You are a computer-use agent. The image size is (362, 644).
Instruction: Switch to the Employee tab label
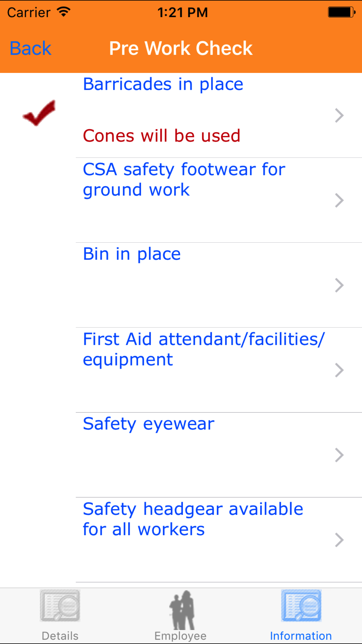pos(180,636)
